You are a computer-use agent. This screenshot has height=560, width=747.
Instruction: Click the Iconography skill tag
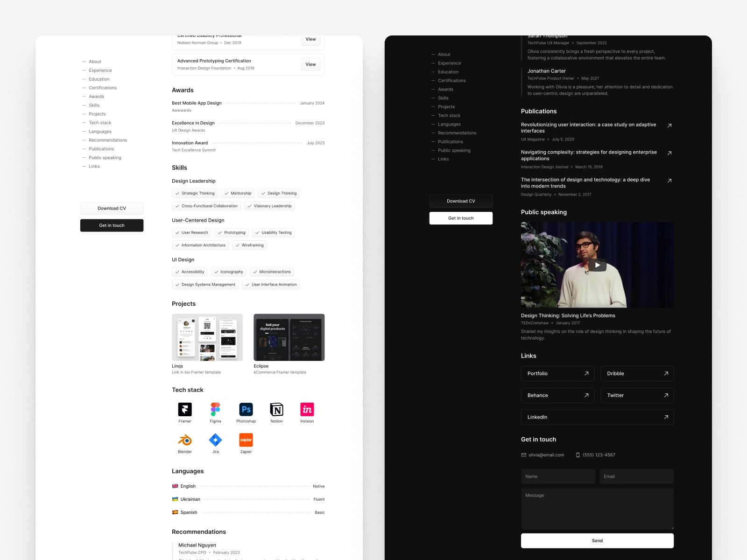click(x=228, y=272)
